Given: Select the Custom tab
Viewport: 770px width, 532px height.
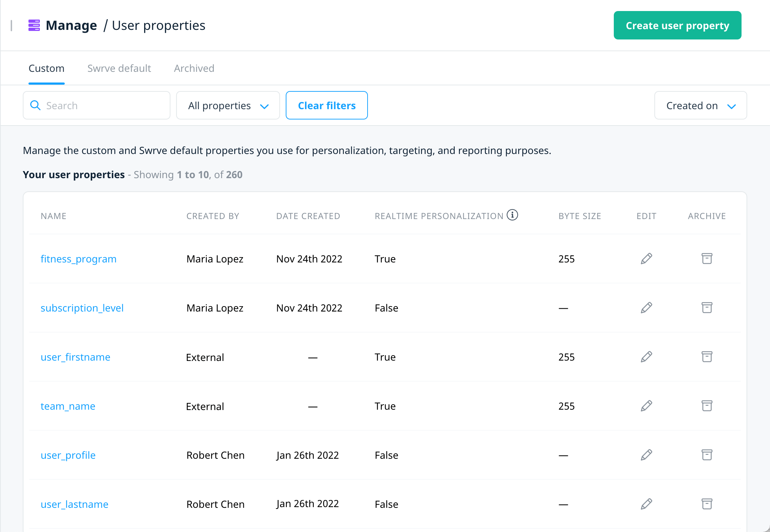Looking at the screenshot, I should [x=47, y=68].
